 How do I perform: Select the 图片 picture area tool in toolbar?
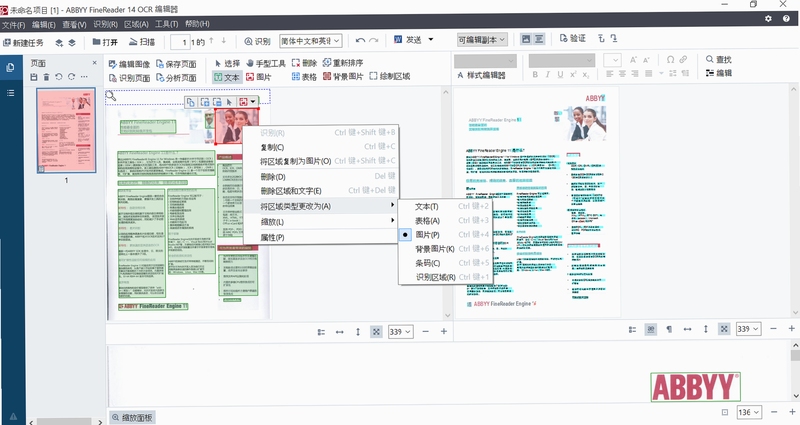[x=259, y=77]
